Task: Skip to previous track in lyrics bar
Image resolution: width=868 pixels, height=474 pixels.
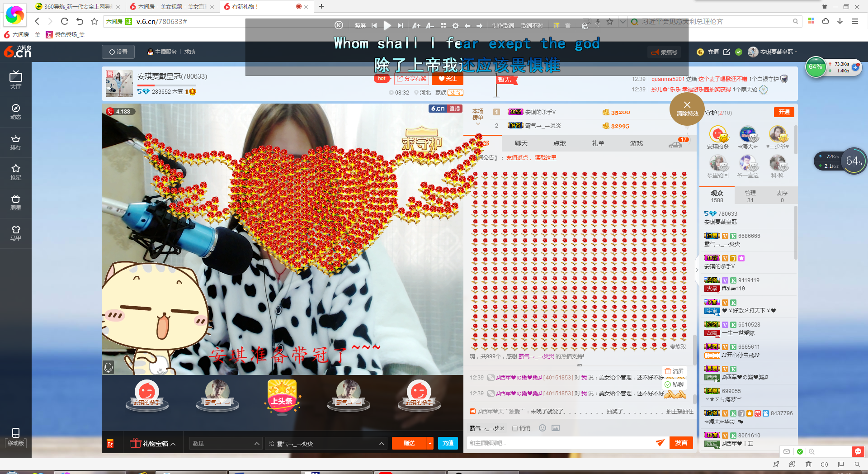Action: click(374, 25)
